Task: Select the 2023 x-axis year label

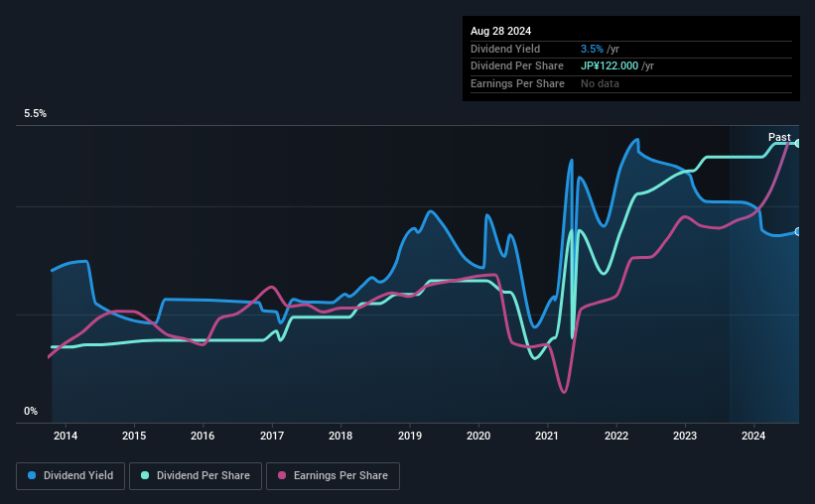Action: pyautogui.click(x=685, y=435)
